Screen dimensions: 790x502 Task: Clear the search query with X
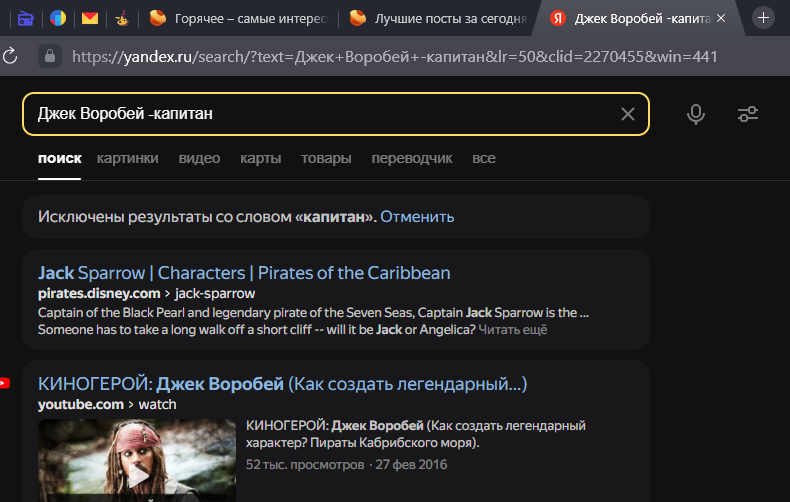click(x=628, y=114)
